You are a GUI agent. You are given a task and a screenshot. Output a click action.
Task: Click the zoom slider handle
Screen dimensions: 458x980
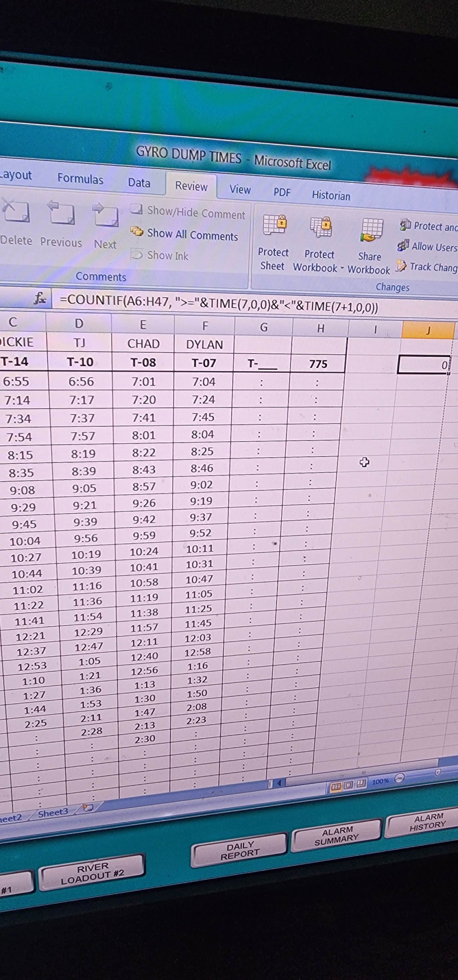(438, 773)
